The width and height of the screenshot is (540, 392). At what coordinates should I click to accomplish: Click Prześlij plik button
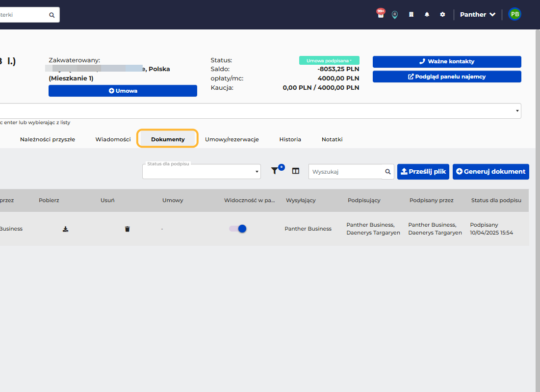coord(423,172)
